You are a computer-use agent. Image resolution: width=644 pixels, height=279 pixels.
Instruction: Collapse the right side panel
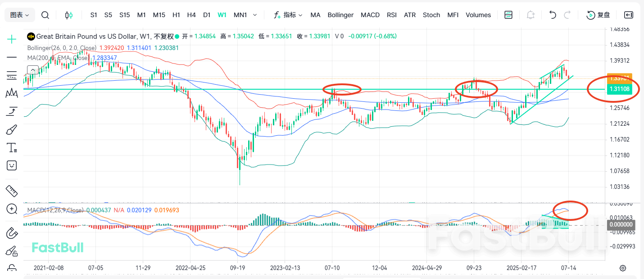coord(628,14)
